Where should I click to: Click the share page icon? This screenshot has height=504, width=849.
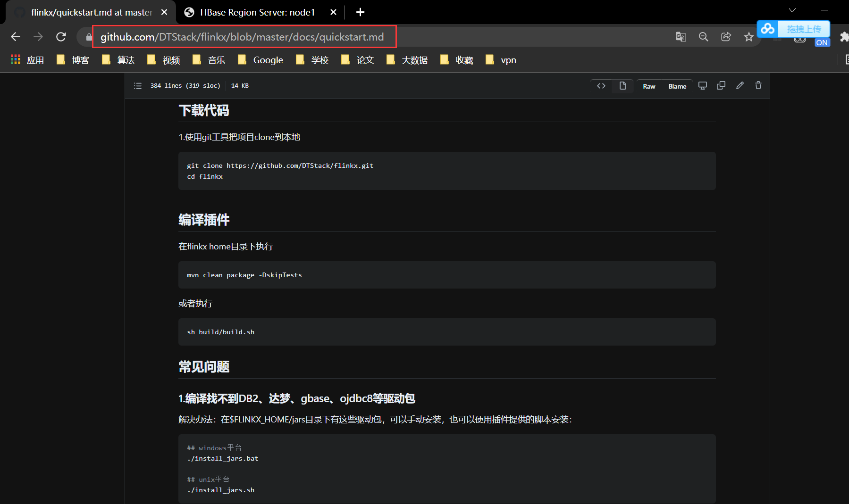coord(726,37)
